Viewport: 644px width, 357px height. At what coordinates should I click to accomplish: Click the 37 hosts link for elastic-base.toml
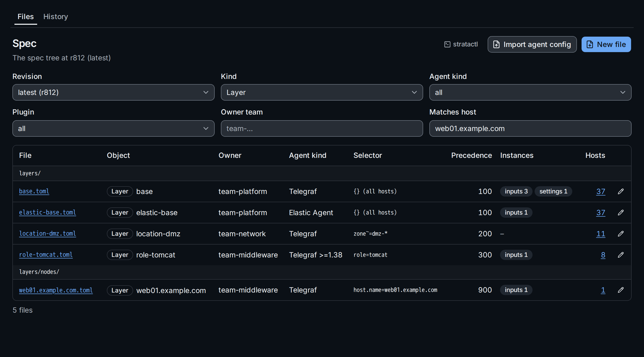tap(601, 213)
